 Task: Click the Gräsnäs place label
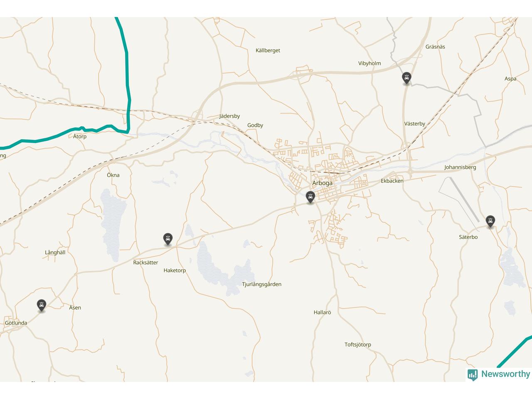point(435,47)
